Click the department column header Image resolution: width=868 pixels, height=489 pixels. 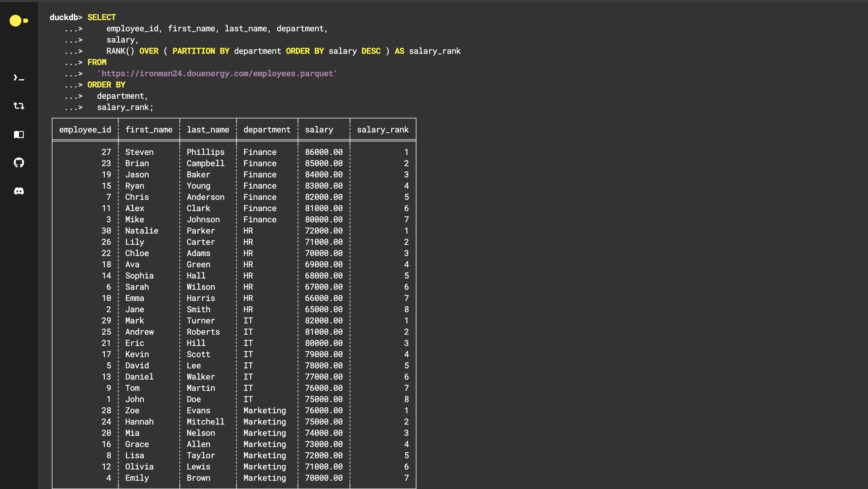[267, 129]
